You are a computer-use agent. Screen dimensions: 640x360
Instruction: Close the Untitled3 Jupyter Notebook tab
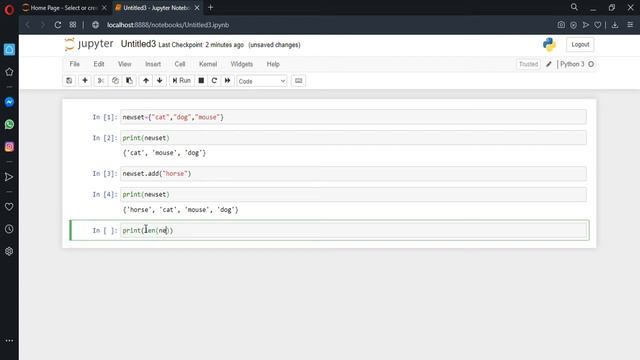pyautogui.click(x=197, y=8)
